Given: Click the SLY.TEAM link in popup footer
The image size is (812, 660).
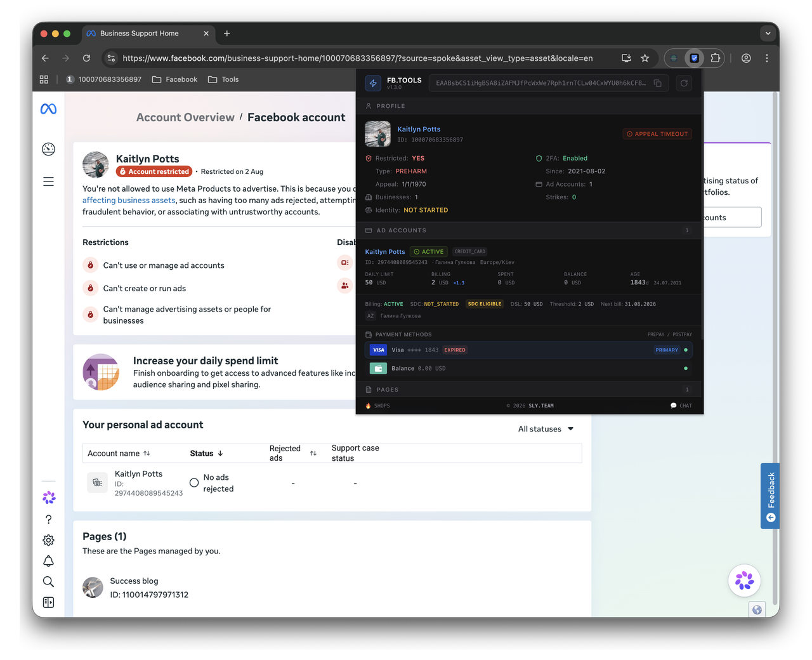Looking at the screenshot, I should point(540,406).
